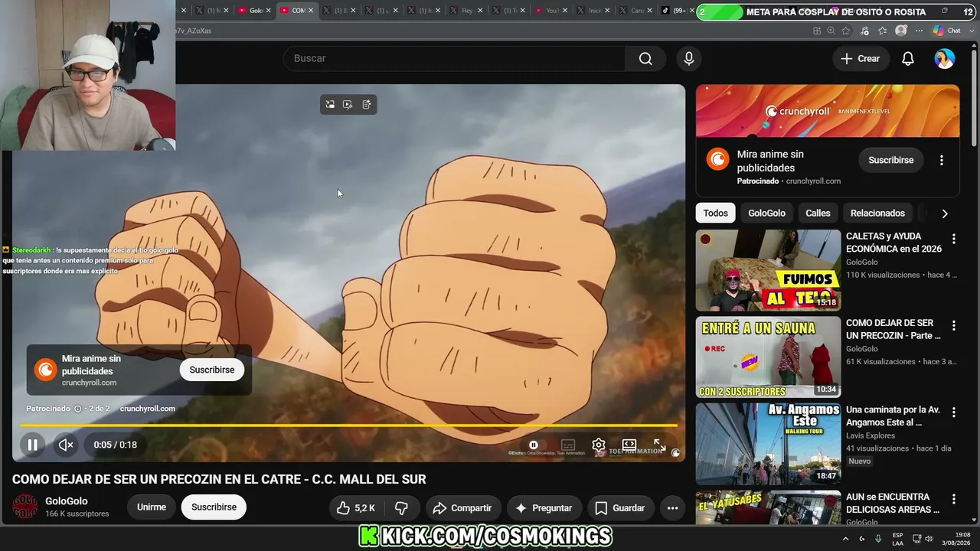Open 'Una caminata por la Av.' title
The height and width of the screenshot is (551, 980).
click(x=893, y=416)
